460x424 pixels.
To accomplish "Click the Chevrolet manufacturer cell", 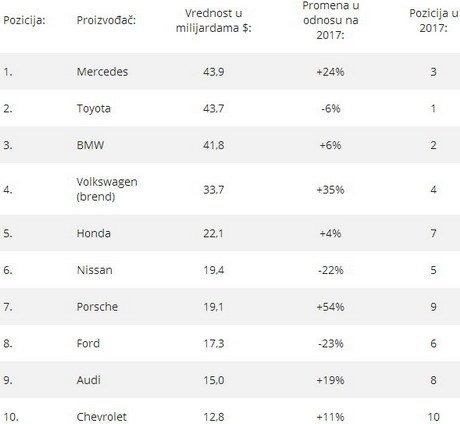I will tap(102, 417).
